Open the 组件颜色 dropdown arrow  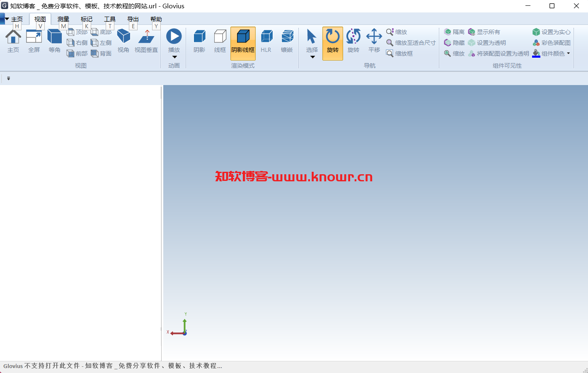(x=569, y=53)
